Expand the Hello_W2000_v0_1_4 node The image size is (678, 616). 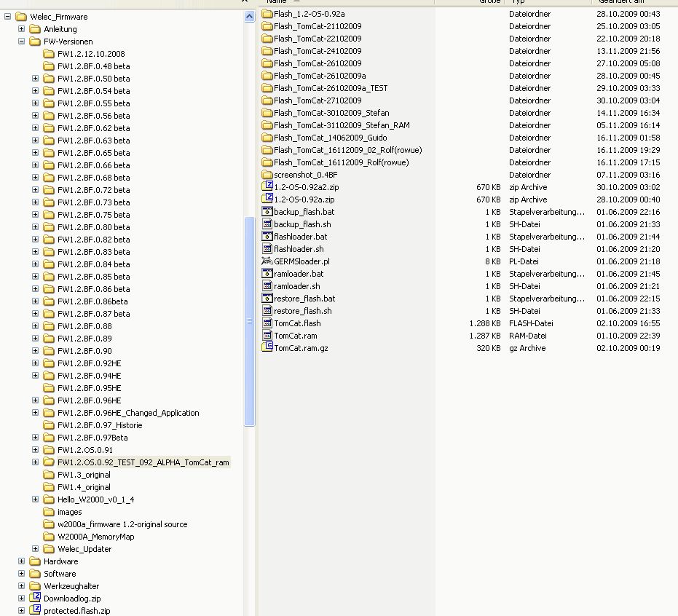coord(36,499)
